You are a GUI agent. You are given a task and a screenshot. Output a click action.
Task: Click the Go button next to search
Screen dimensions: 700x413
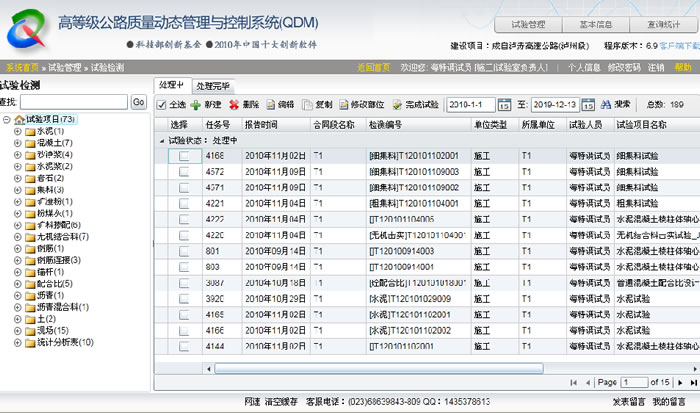(139, 102)
